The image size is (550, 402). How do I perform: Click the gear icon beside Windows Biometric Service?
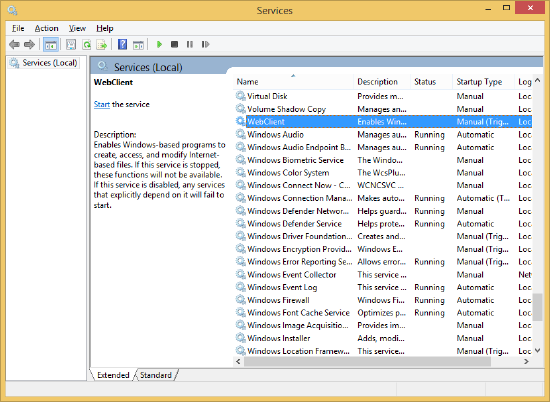click(x=240, y=160)
